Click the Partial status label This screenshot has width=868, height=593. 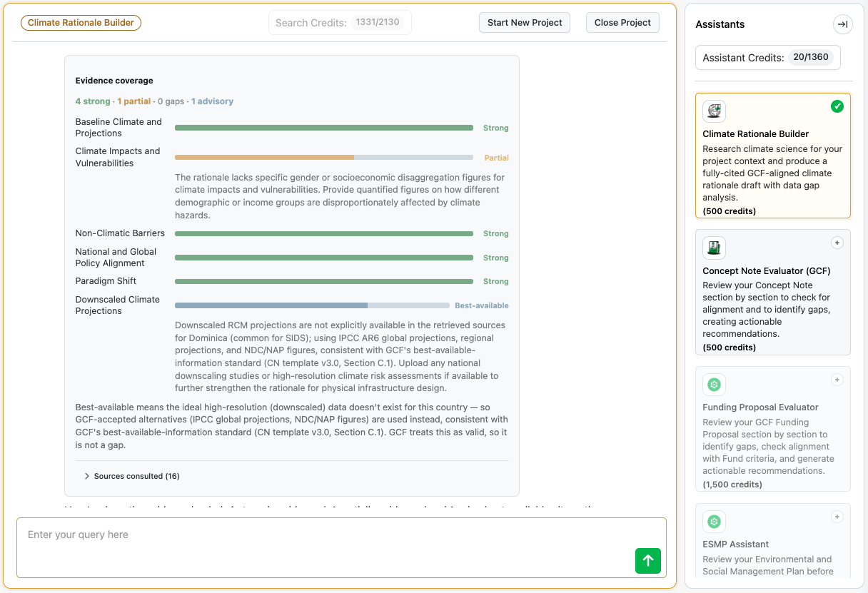click(497, 158)
